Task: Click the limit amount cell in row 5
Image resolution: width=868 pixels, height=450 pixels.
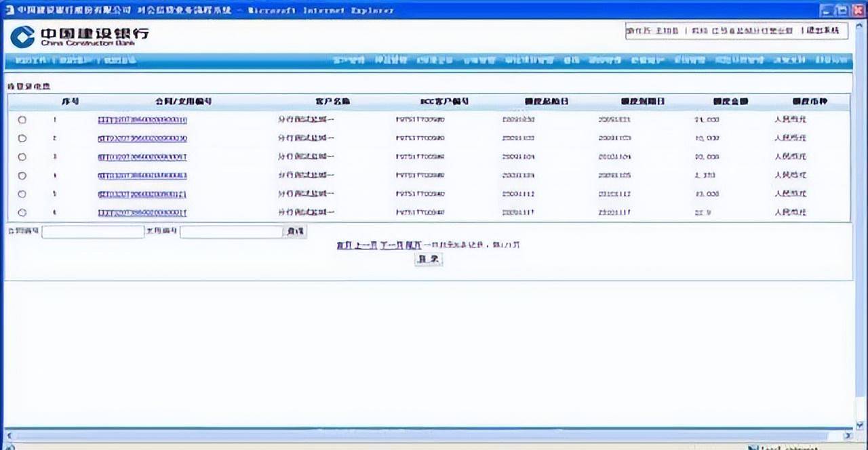Action: pyautogui.click(x=707, y=195)
